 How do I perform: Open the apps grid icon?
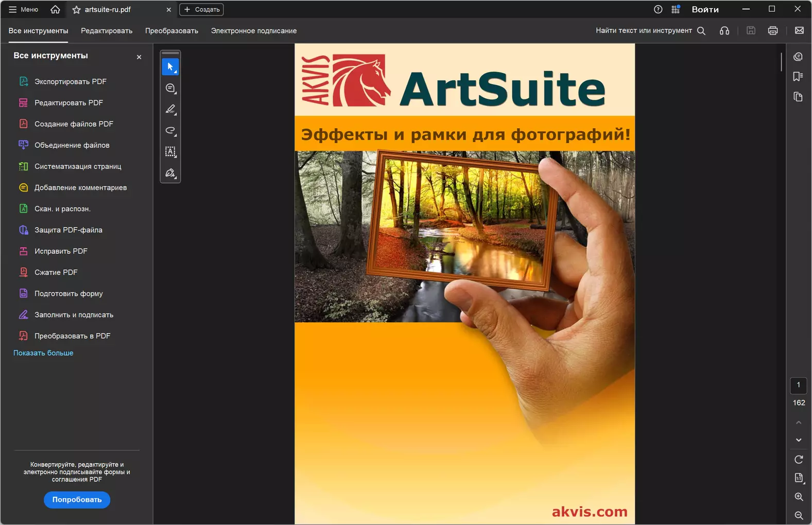tap(676, 9)
